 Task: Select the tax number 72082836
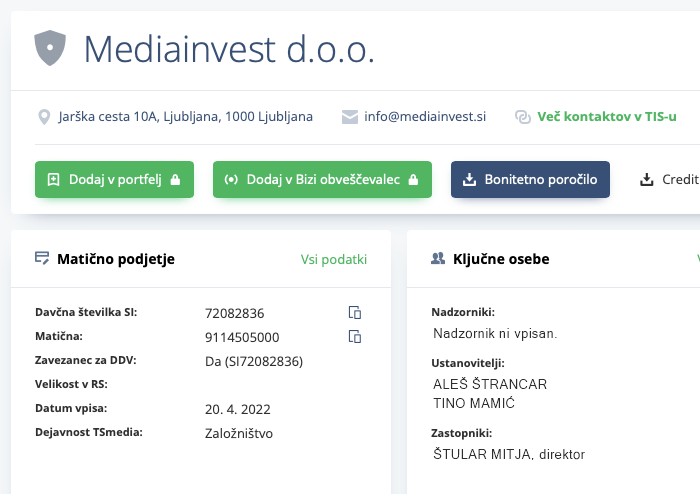tap(234, 313)
